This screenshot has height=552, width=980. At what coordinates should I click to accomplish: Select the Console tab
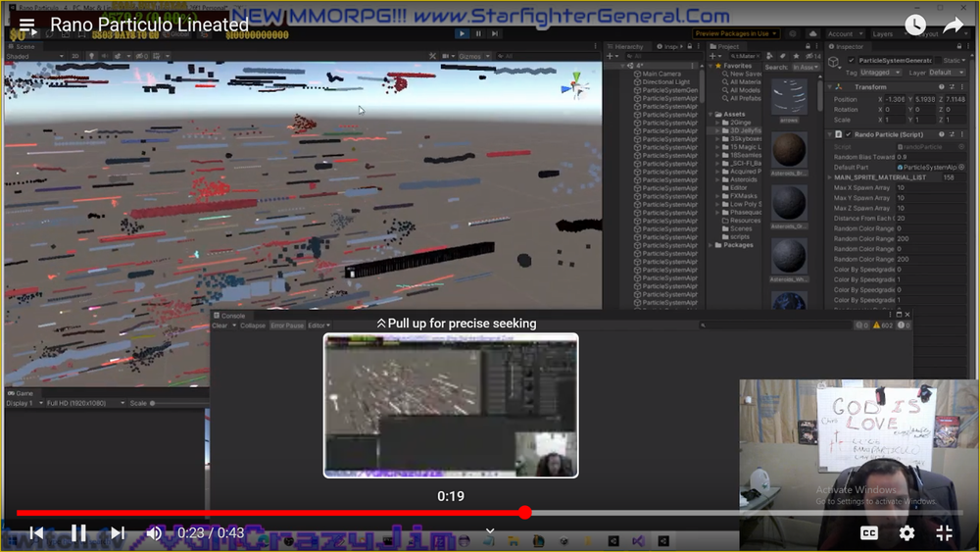(229, 316)
